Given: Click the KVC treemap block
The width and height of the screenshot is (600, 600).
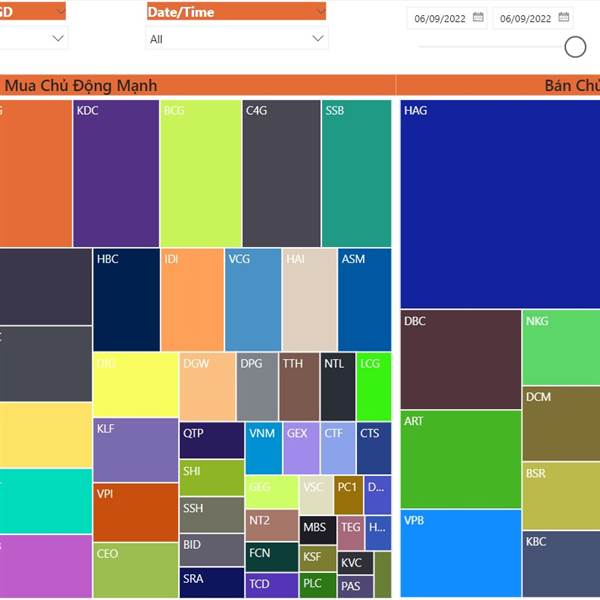Looking at the screenshot, I should point(355,563).
